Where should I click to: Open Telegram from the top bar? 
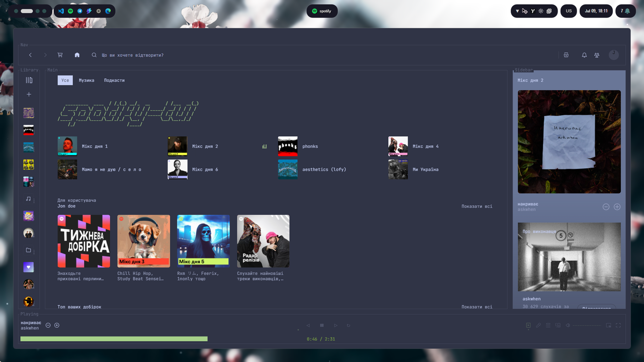click(x=79, y=11)
